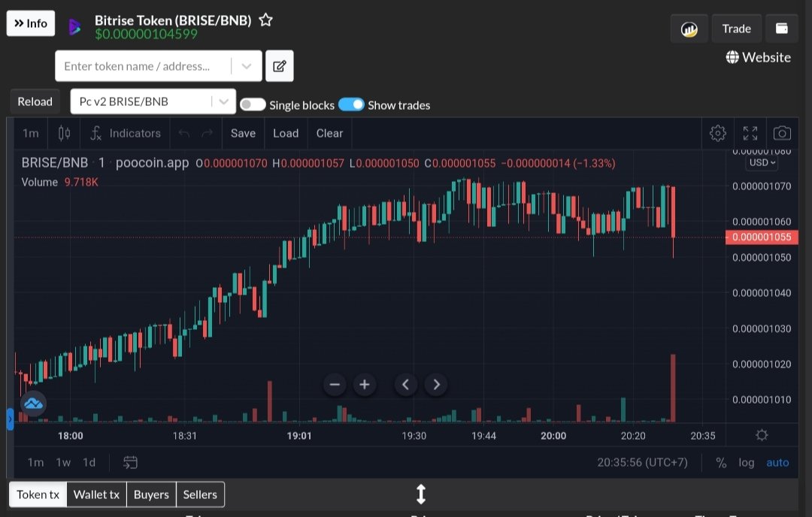Toggle log scale mode

pyautogui.click(x=747, y=463)
